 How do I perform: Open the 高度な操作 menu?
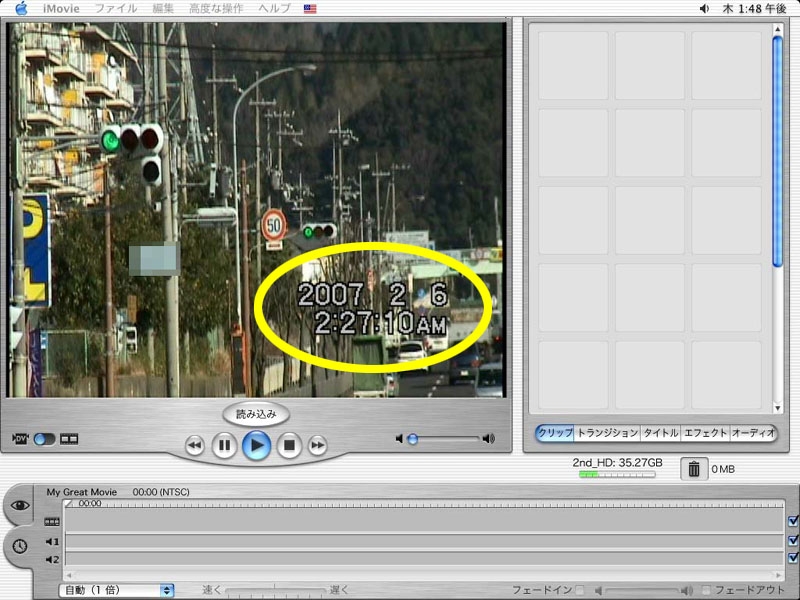tap(216, 8)
